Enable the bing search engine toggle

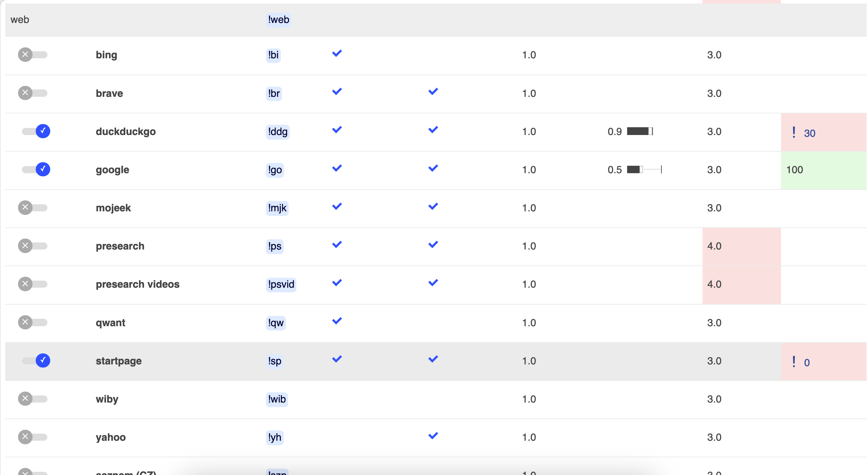click(x=33, y=55)
